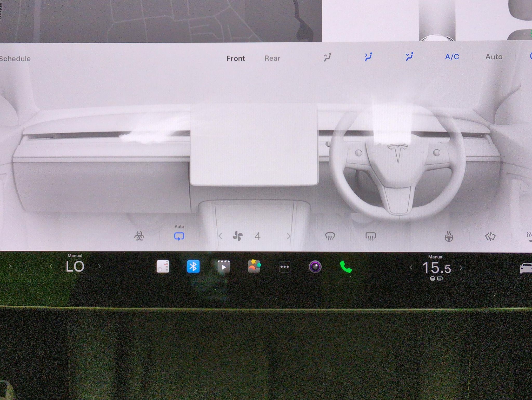Open the Toybox app icon
This screenshot has height=400, width=532.
pos(254,266)
